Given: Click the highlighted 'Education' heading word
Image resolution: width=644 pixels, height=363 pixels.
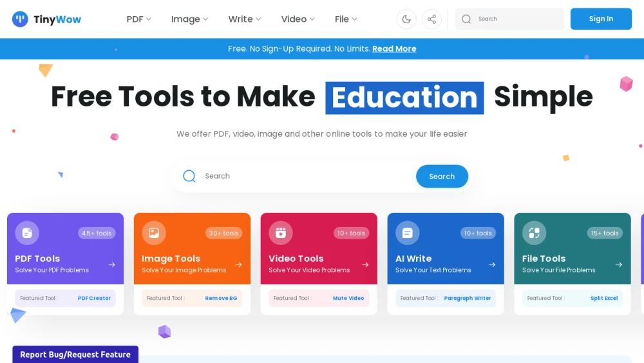Looking at the screenshot, I should 404,98.
